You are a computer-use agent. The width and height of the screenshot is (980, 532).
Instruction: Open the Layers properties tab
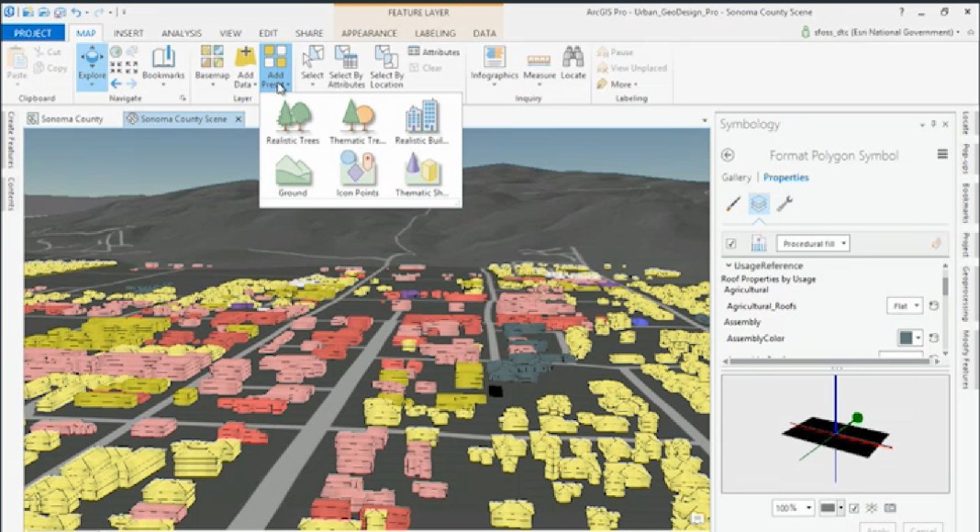tap(759, 204)
